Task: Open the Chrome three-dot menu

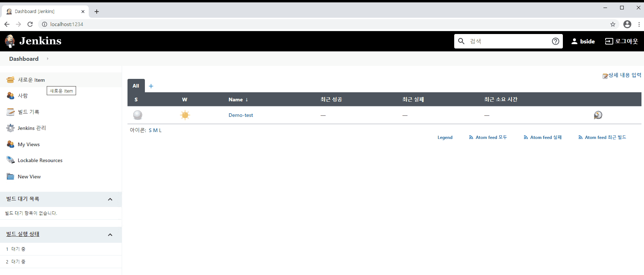Action: click(639, 24)
